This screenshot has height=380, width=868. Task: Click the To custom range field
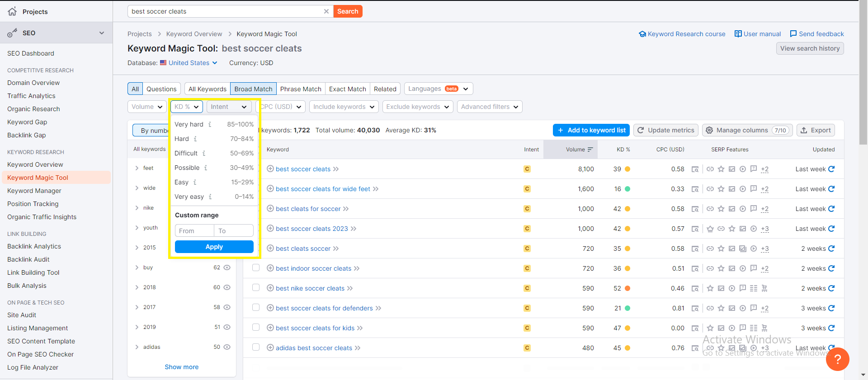click(x=234, y=231)
